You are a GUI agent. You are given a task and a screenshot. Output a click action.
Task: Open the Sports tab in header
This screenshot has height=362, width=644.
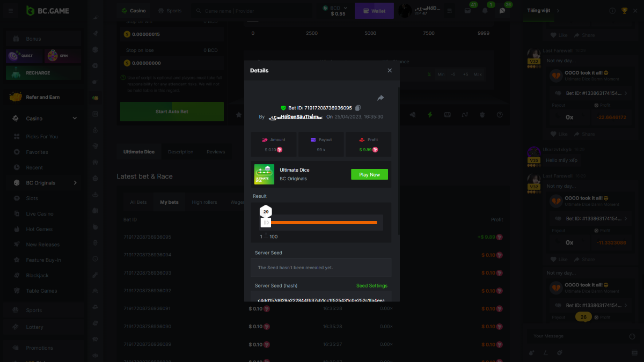[x=170, y=11]
